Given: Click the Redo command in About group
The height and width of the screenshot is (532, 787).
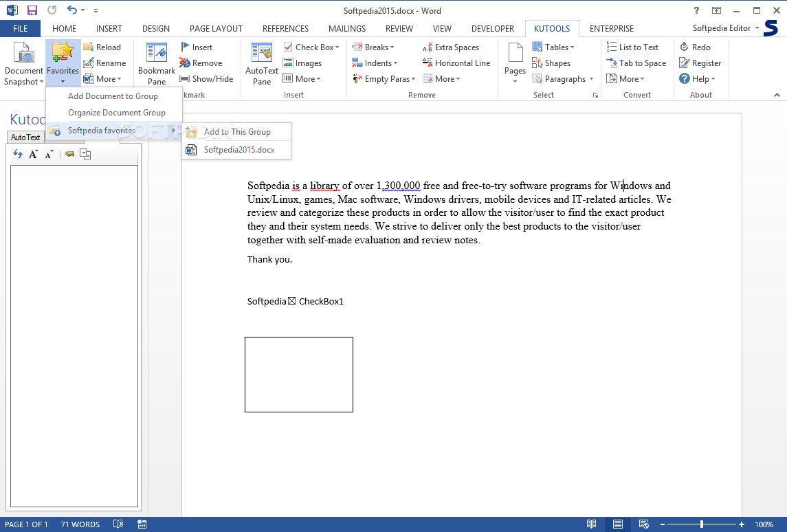Looking at the screenshot, I should [695, 47].
